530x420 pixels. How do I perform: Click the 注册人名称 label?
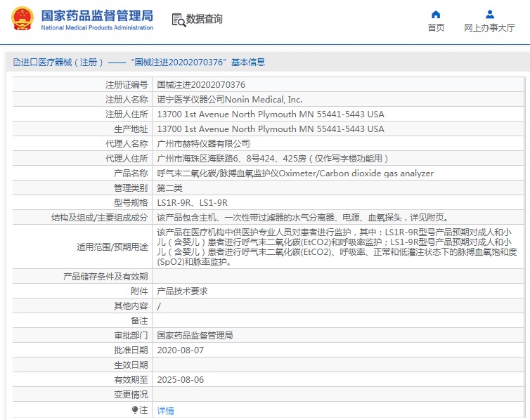(127, 100)
